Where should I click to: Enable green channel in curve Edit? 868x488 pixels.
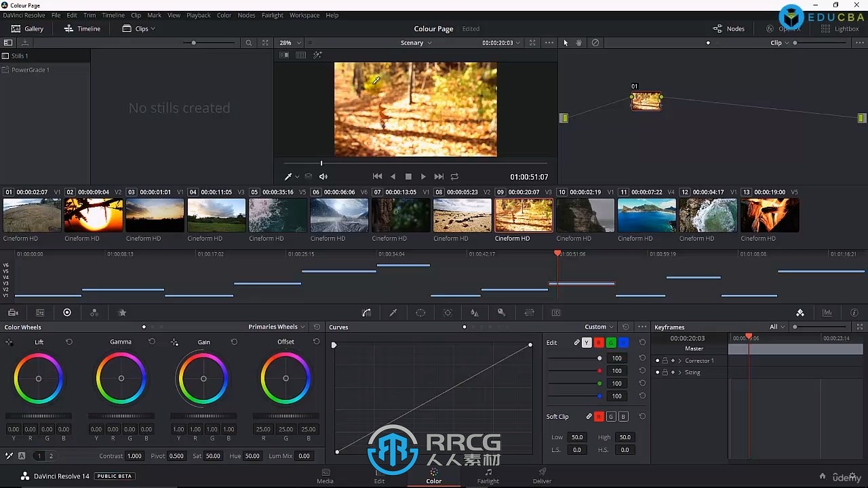611,343
